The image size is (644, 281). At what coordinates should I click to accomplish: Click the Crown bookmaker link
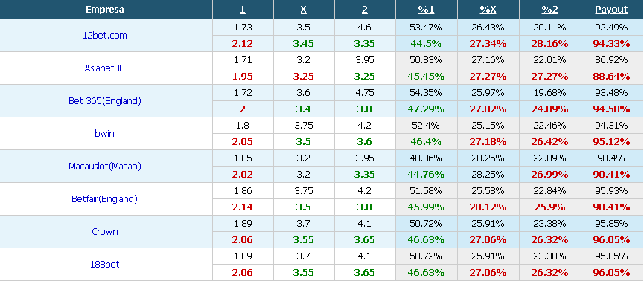pos(105,231)
